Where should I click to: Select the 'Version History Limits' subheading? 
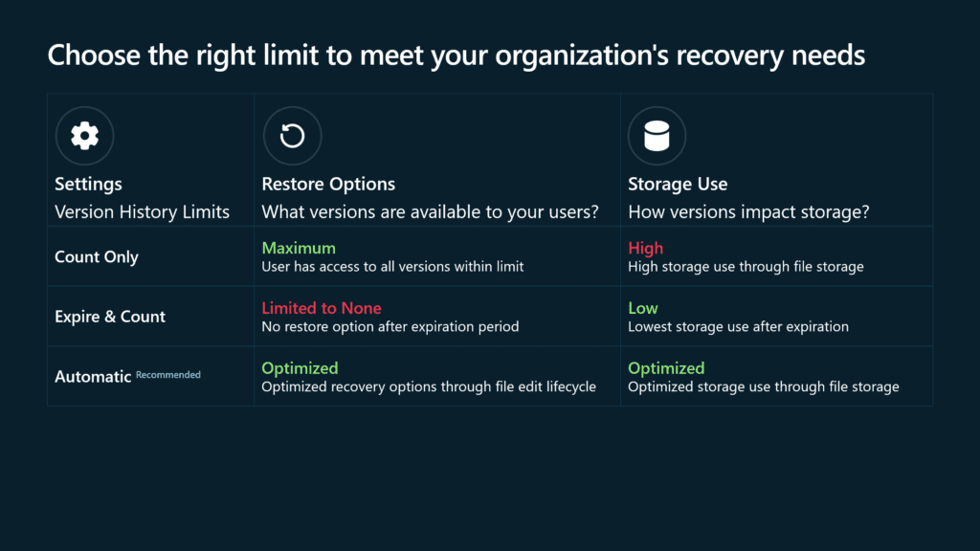point(142,211)
